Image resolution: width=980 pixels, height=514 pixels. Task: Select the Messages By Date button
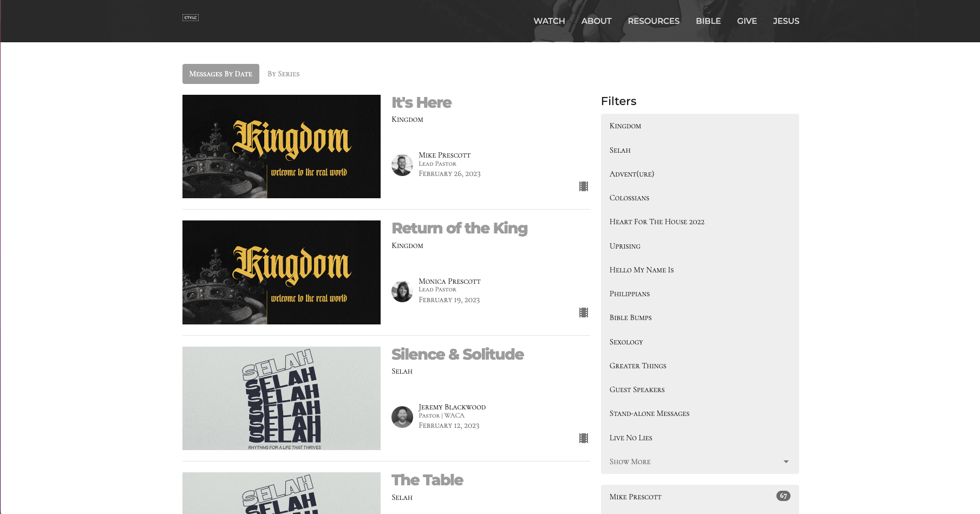tap(220, 74)
